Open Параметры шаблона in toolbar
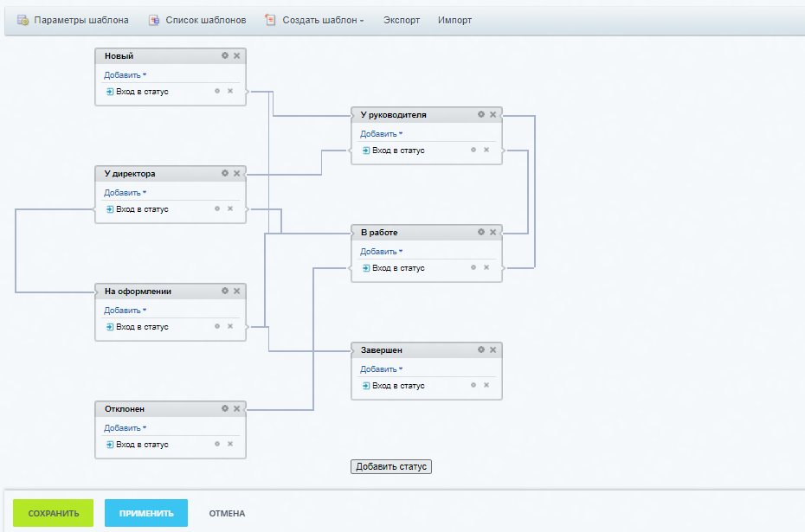805x532 pixels. coord(73,20)
